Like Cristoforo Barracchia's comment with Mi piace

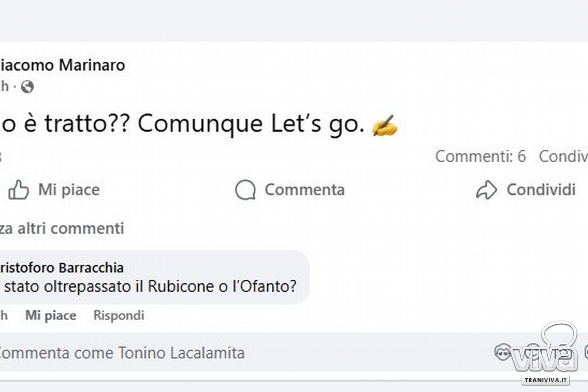[x=50, y=316]
